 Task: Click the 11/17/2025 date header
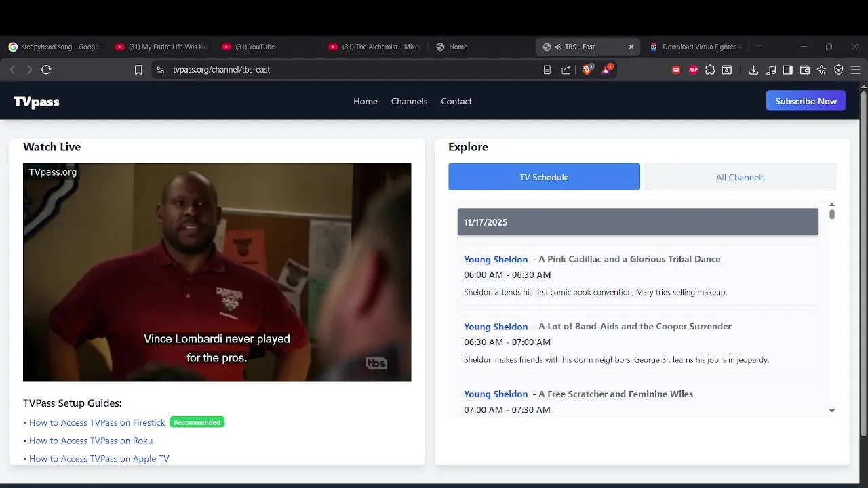(x=638, y=222)
